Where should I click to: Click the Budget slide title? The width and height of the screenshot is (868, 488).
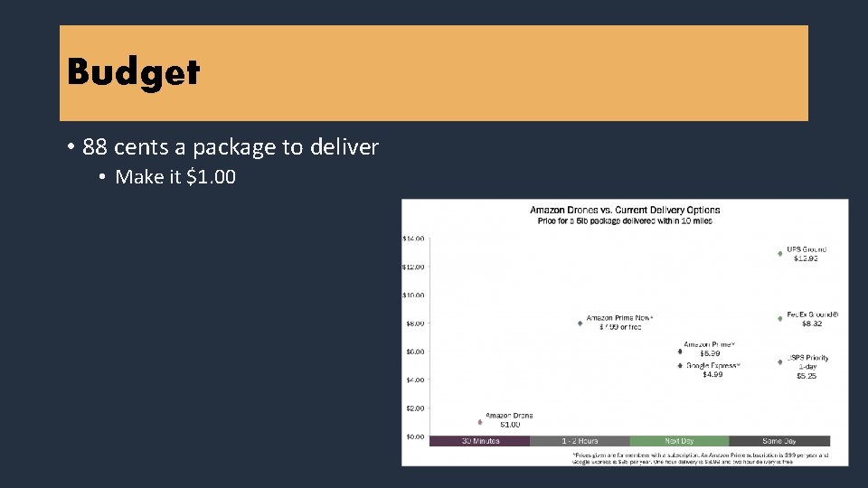pos(133,71)
